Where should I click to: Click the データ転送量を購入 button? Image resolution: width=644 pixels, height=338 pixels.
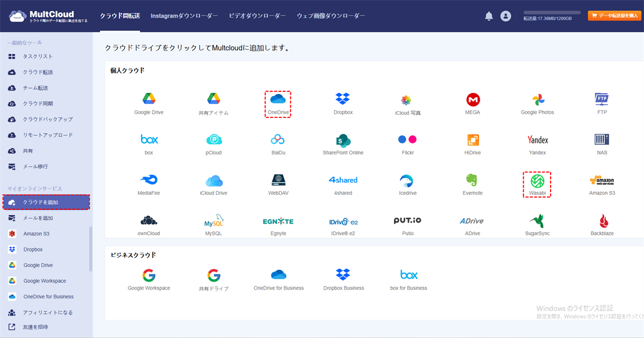614,16
